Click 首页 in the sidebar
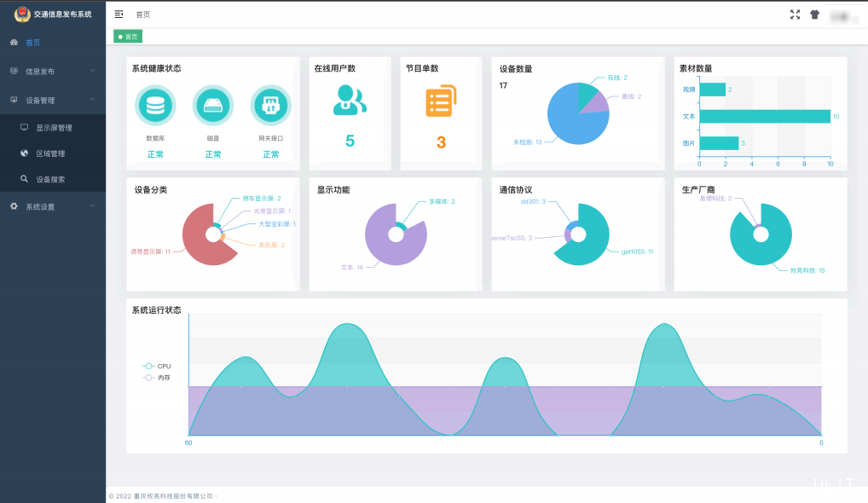This screenshot has height=503, width=868. tap(32, 43)
